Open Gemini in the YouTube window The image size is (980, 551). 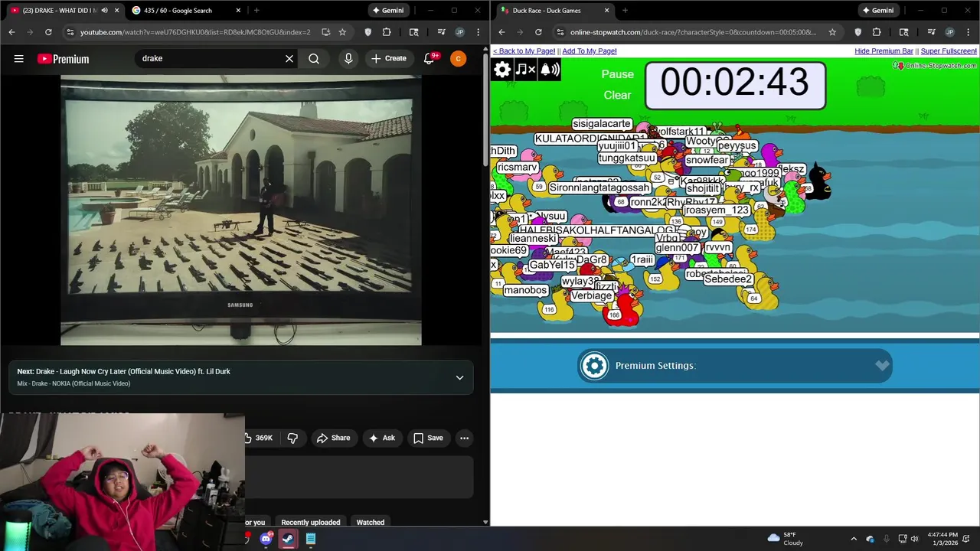(x=387, y=10)
